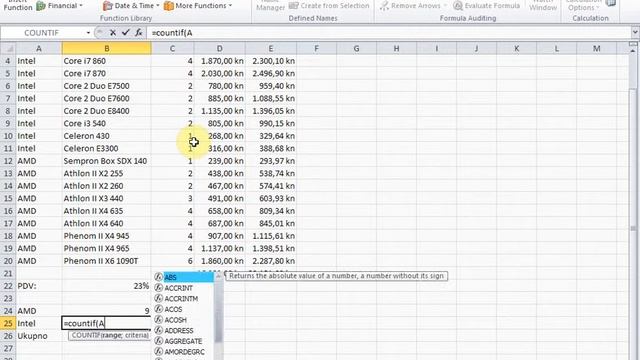Click the worksheet vertical scrollbar

tap(633, 204)
